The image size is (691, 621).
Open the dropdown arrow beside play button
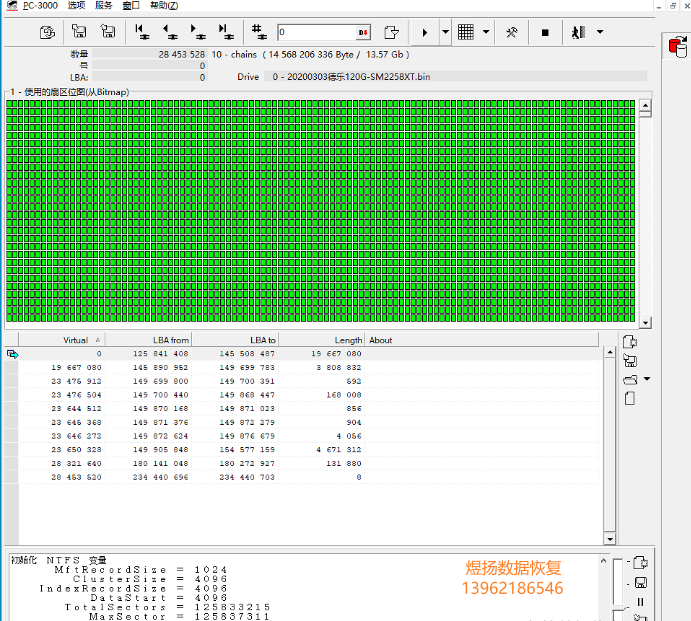coord(446,32)
